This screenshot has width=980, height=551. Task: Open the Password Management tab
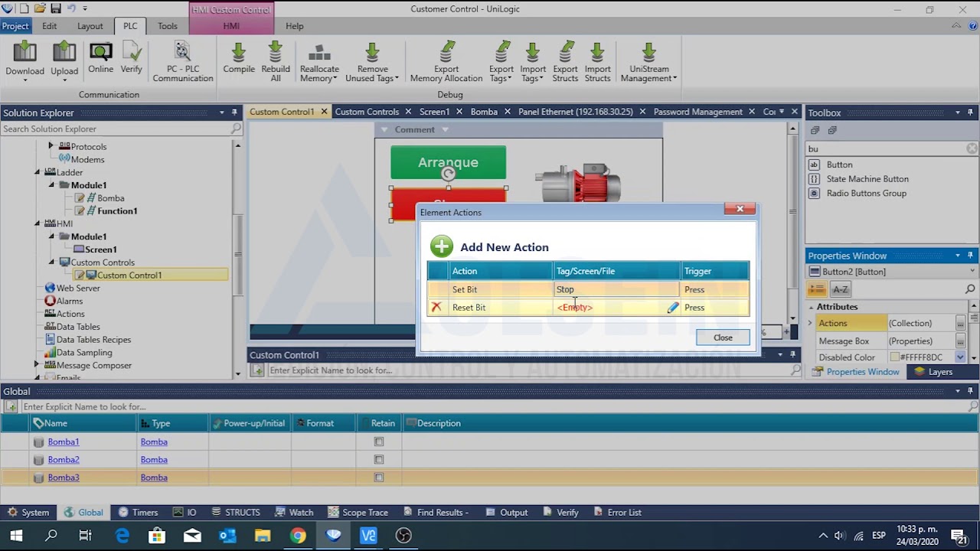[x=697, y=112]
